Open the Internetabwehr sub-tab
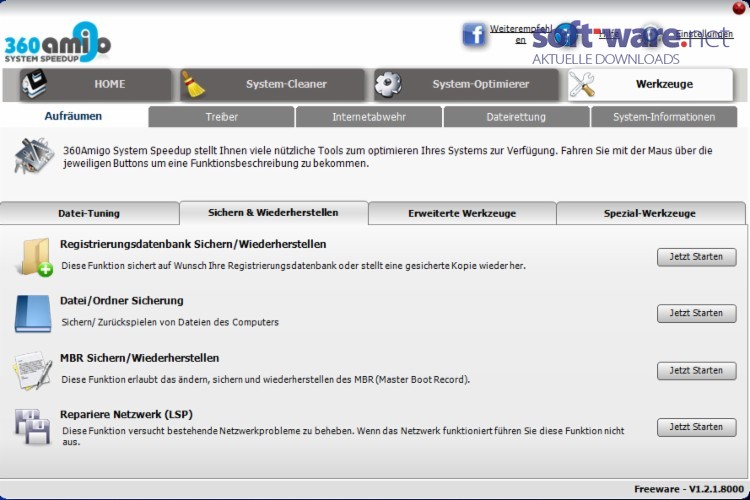This screenshot has height=500, width=750. pyautogui.click(x=369, y=117)
